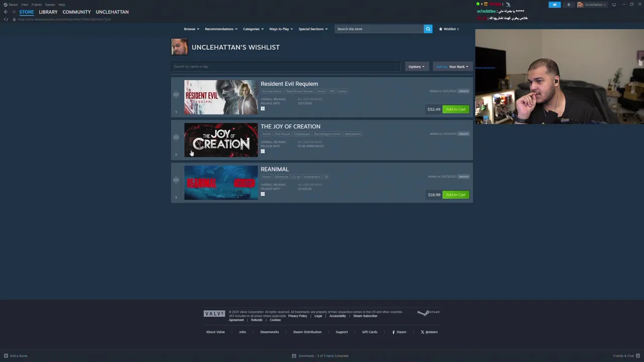Expand the Recommendations dropdown
Viewport: 644px width, 362px height.
coord(221,29)
